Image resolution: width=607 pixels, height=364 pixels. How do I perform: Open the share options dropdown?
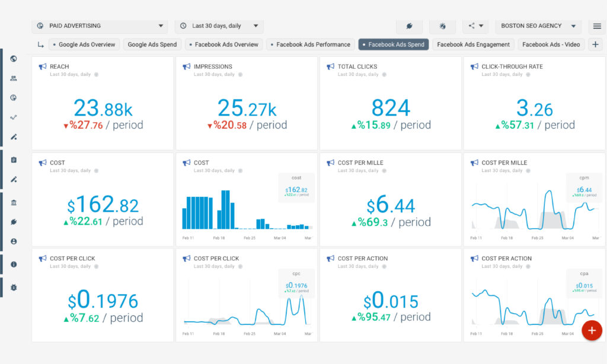click(x=475, y=26)
